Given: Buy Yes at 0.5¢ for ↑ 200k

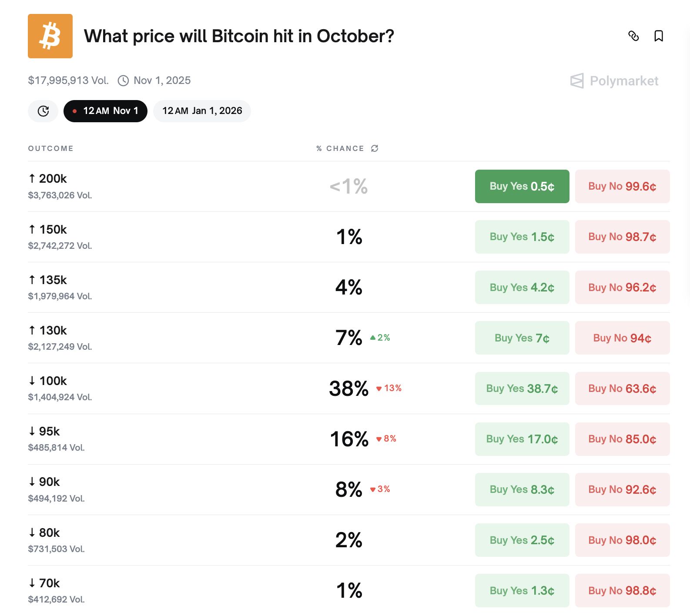Looking at the screenshot, I should 522,186.
